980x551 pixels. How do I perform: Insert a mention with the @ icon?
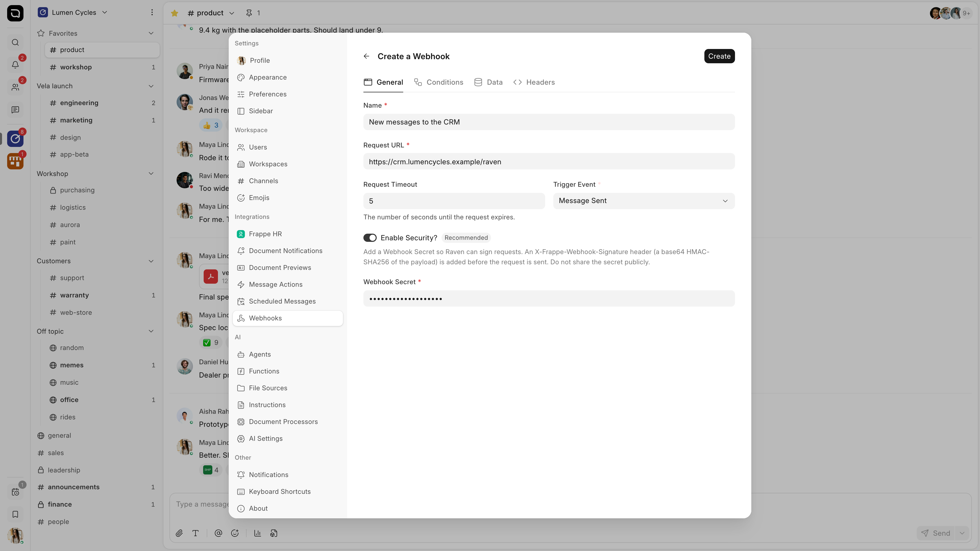pos(218,533)
